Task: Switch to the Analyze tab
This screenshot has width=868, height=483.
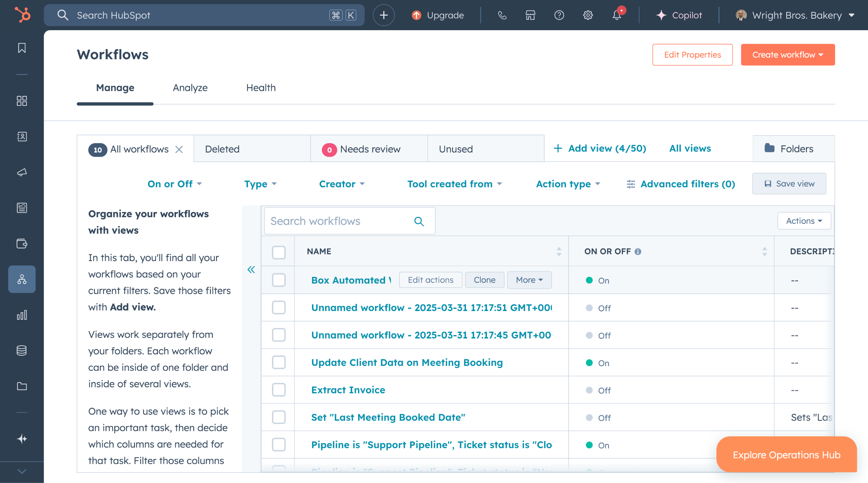Action: pos(190,88)
